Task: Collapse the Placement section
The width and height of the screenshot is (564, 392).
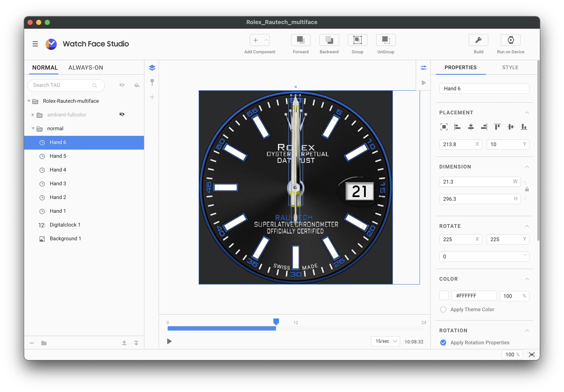Action: 527,113
